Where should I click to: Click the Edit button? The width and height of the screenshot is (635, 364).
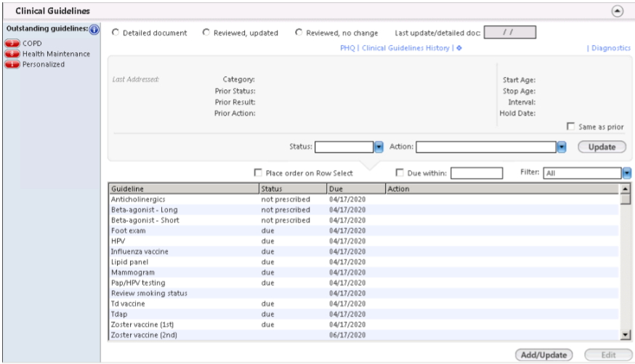click(608, 355)
